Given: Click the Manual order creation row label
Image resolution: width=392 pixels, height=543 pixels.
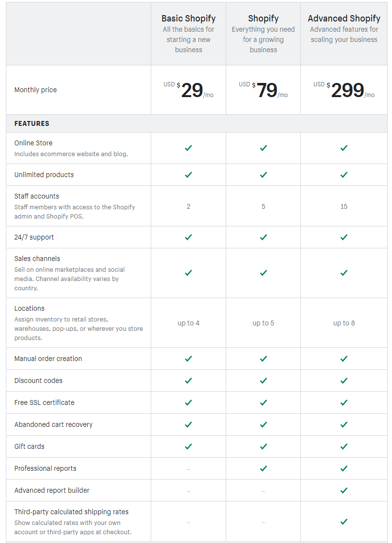Looking at the screenshot, I should 48,359.
